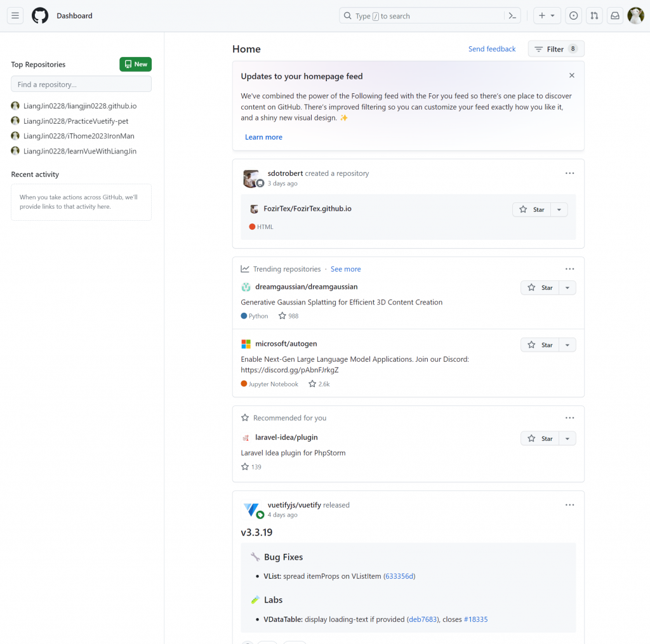Click See more trending repositories

click(x=345, y=269)
